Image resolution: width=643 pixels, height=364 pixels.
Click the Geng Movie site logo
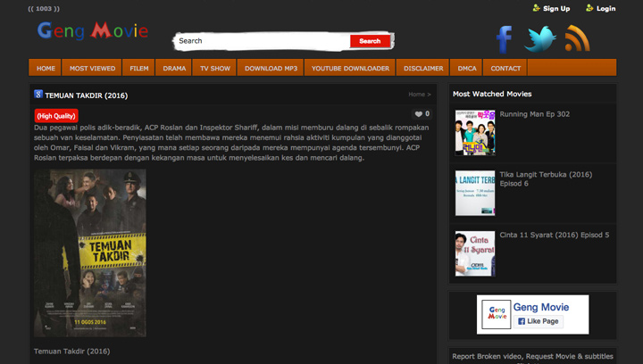click(93, 31)
